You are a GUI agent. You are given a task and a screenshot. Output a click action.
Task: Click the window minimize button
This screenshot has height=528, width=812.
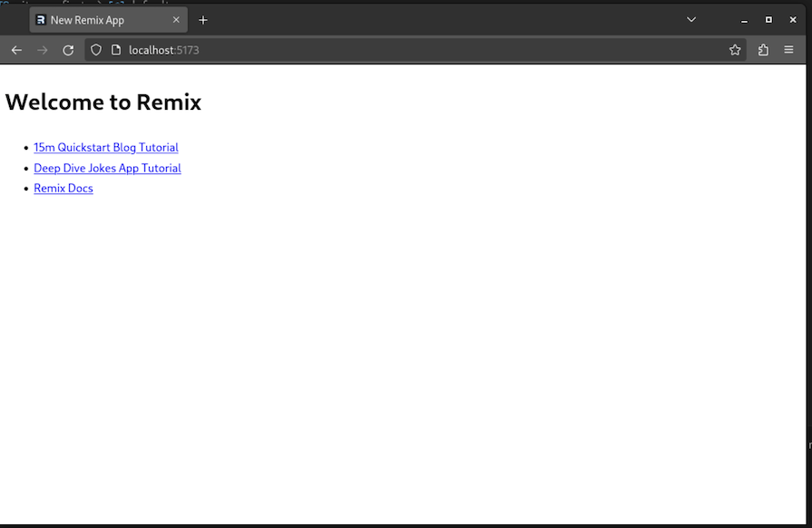[743, 19]
